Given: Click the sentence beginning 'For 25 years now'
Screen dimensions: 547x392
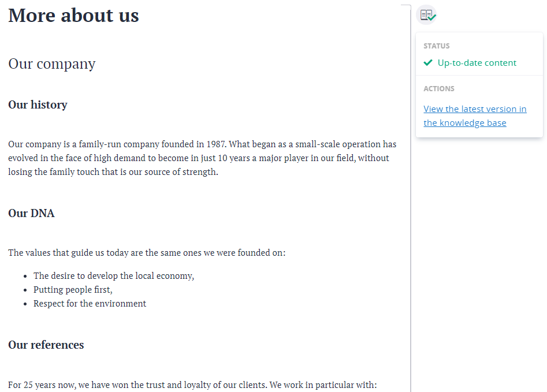Looking at the screenshot, I should (192, 384).
